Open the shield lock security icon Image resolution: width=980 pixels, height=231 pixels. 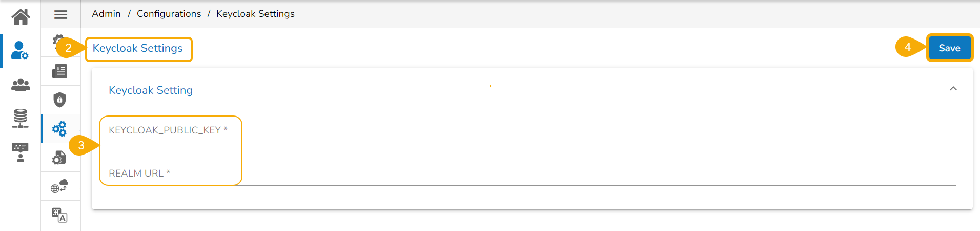60,100
